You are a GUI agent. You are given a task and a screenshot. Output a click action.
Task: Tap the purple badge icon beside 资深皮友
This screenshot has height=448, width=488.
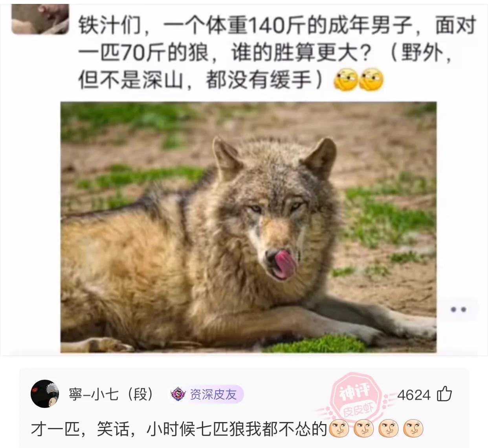pyautogui.click(x=178, y=394)
